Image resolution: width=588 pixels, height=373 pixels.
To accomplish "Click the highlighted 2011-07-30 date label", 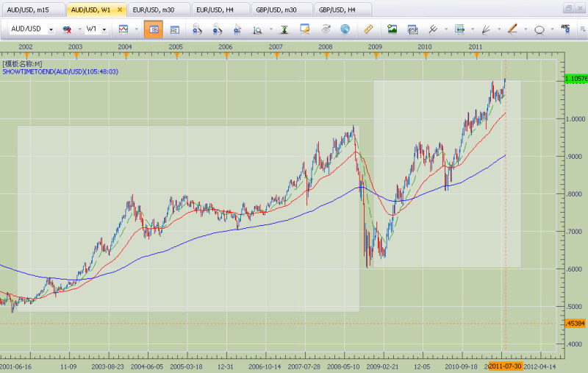I will (505, 366).
